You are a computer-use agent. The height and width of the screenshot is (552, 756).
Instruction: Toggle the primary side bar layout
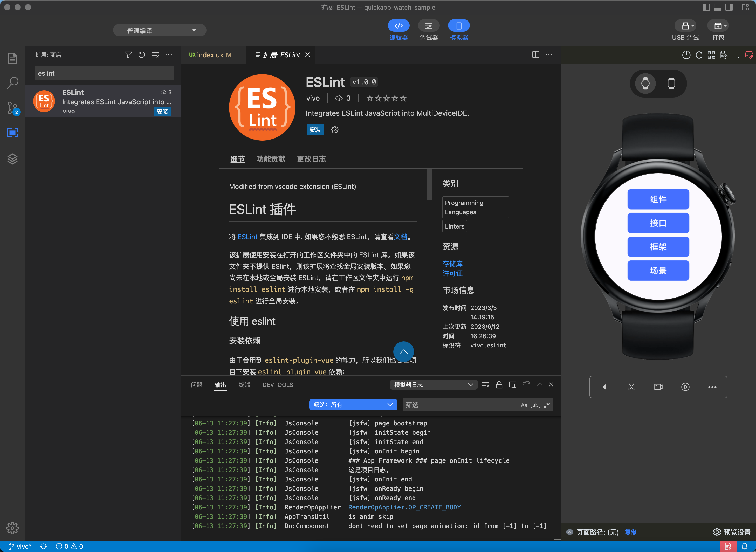click(706, 7)
